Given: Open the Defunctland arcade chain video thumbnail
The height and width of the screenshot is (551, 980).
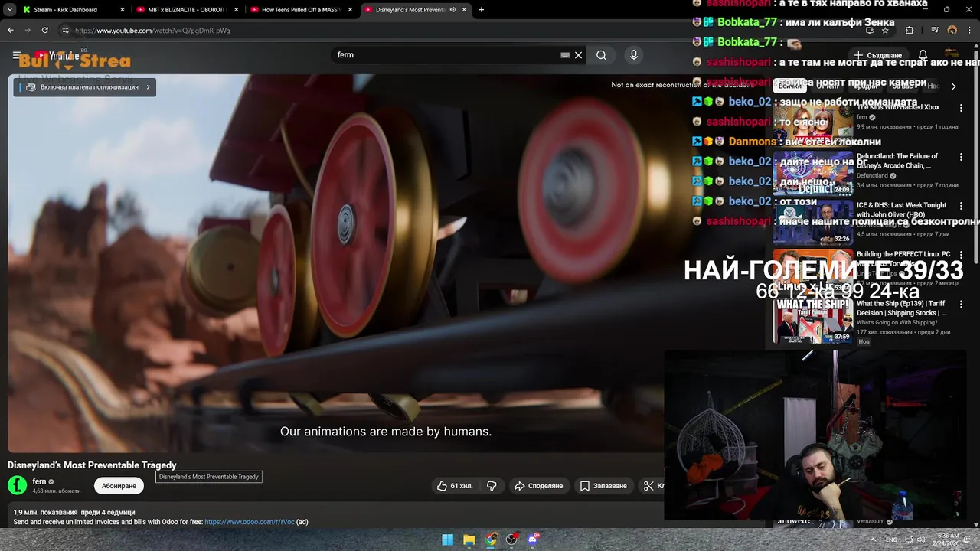Looking at the screenshot, I should pos(812,173).
